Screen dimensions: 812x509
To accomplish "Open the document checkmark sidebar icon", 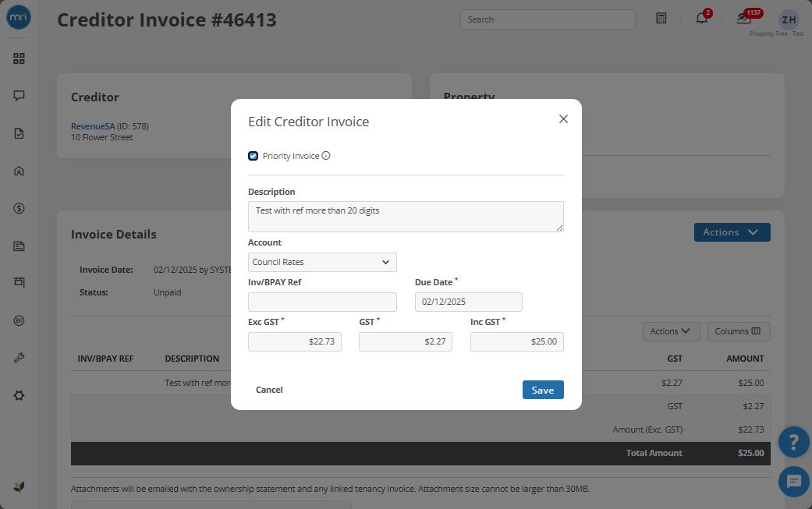I will tap(20, 133).
